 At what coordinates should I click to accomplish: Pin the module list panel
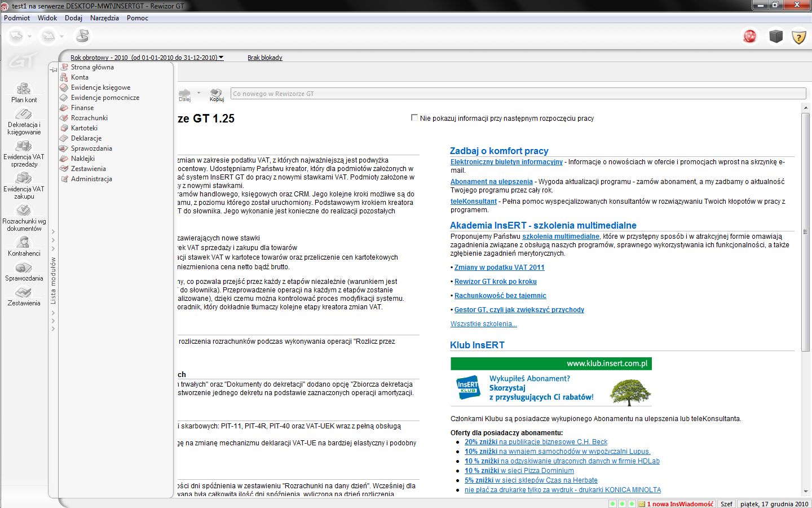(x=54, y=69)
